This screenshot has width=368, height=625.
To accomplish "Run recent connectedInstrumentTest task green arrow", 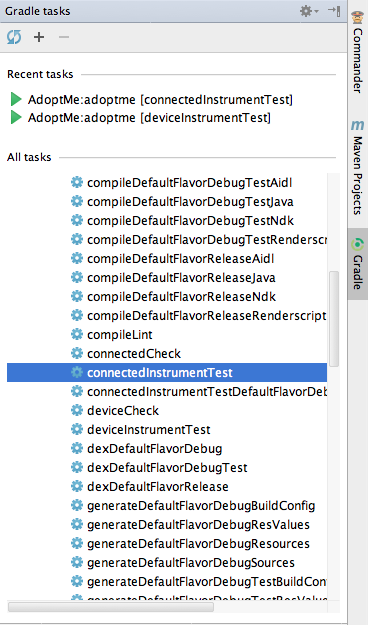I will tap(16, 99).
